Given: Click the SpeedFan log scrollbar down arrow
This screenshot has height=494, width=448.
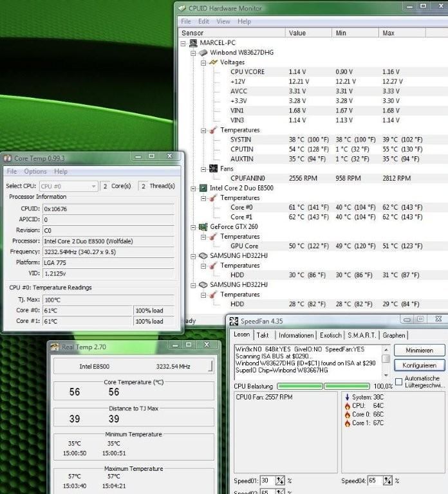Looking at the screenshot, I should 386,375.
